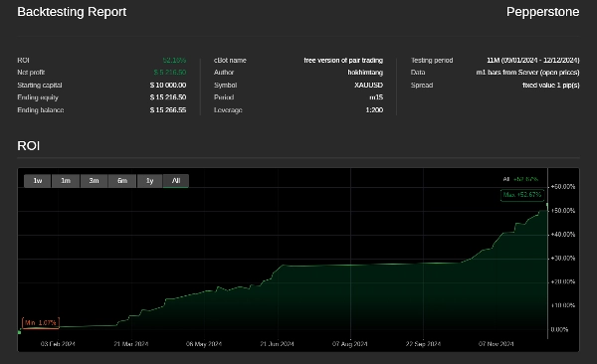The image size is (597, 364).
Task: Click the 07 Aug 2024 date label
Action: tap(349, 344)
